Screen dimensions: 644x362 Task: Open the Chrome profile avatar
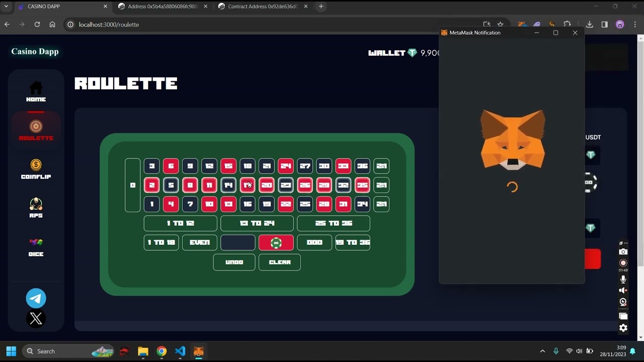(x=620, y=24)
